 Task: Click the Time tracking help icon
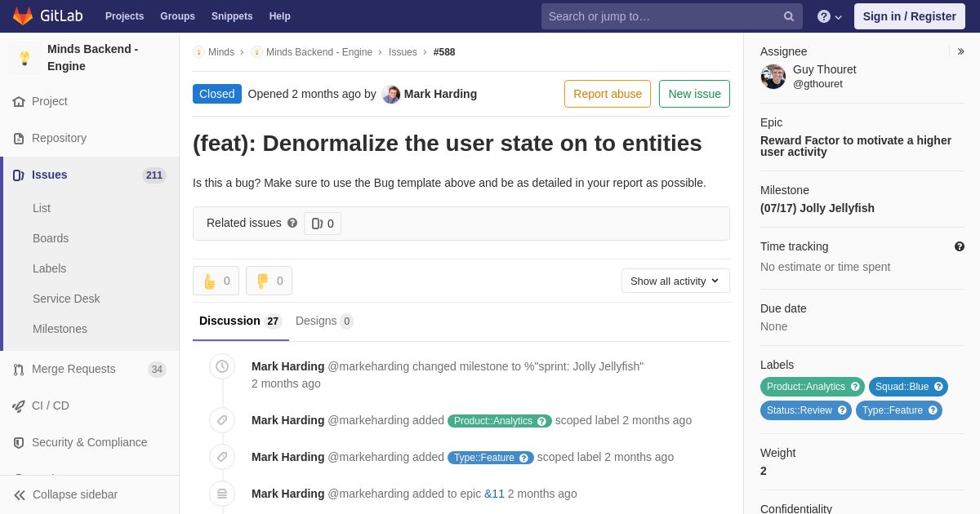pyautogui.click(x=960, y=246)
